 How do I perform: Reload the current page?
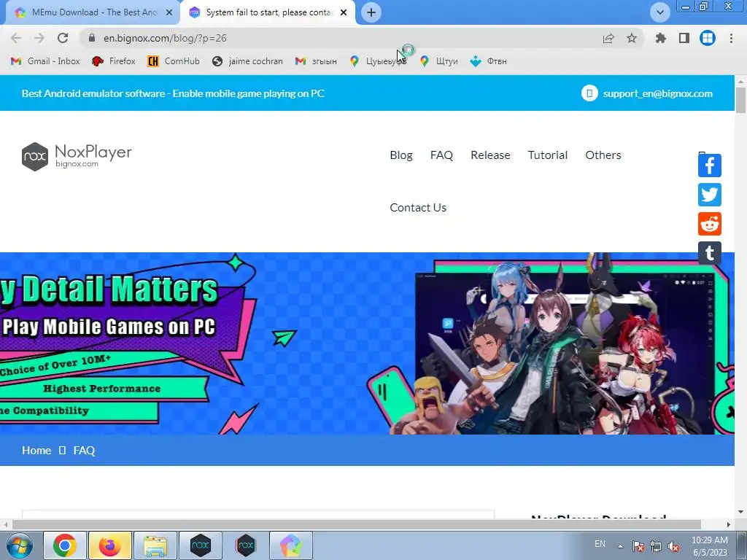click(x=63, y=38)
